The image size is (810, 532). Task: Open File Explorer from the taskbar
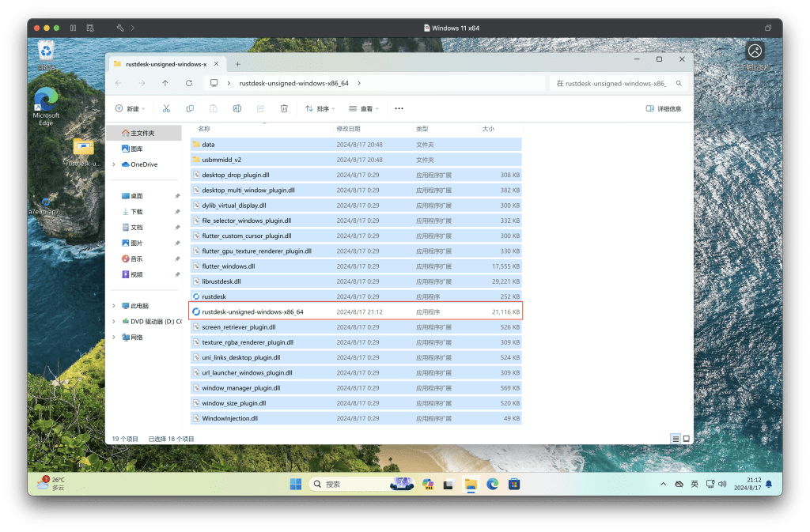point(471,483)
